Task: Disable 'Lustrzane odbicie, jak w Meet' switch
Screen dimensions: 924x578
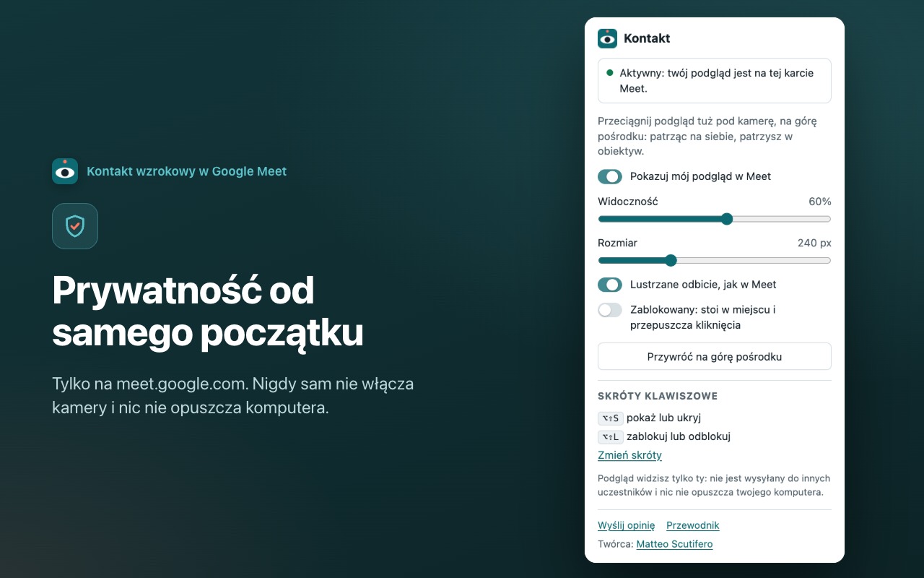Action: 610,285
